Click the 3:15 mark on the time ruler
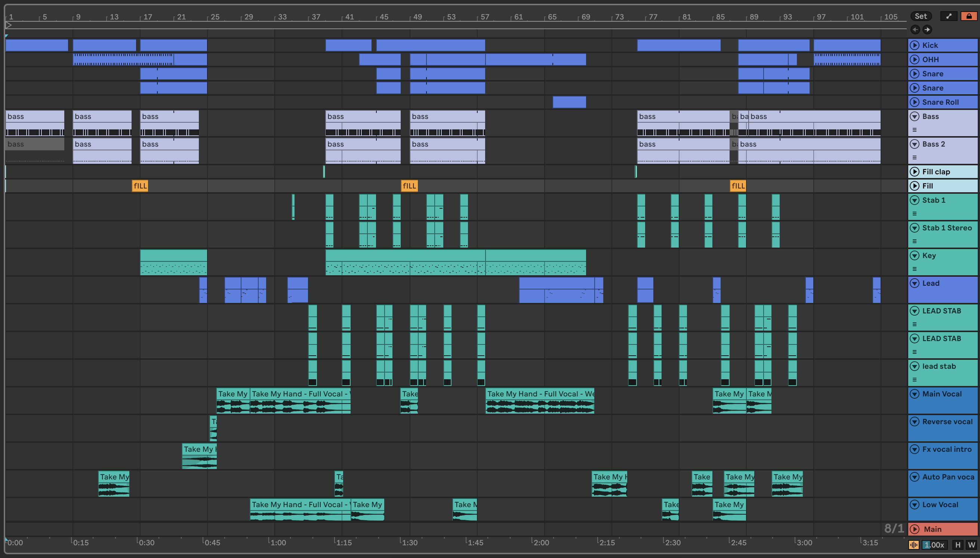 (870, 542)
